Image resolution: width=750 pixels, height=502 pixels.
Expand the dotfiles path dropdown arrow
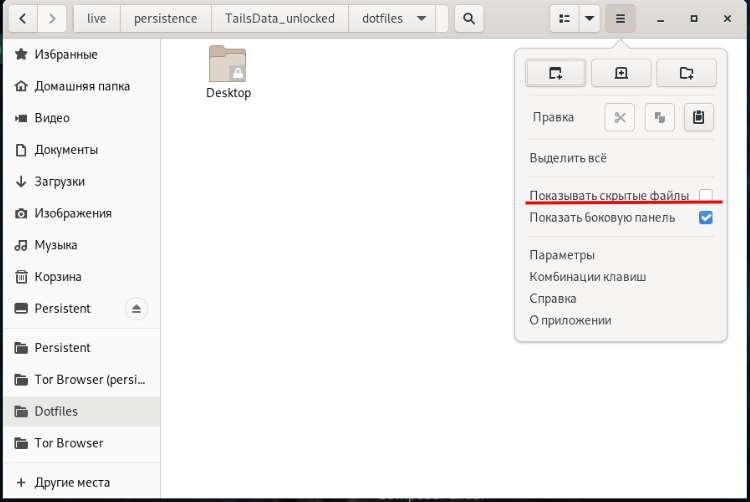(x=422, y=18)
